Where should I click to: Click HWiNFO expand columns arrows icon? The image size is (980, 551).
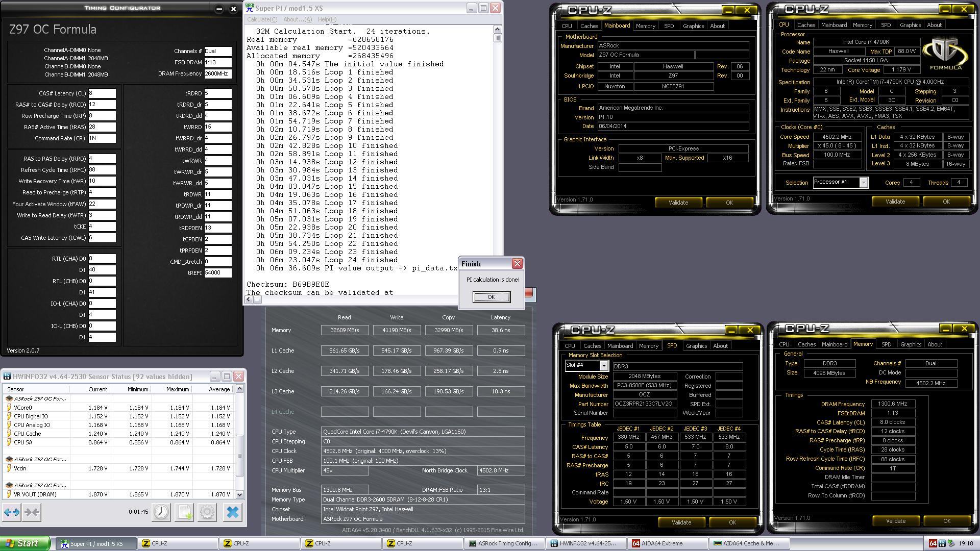pos(12,512)
